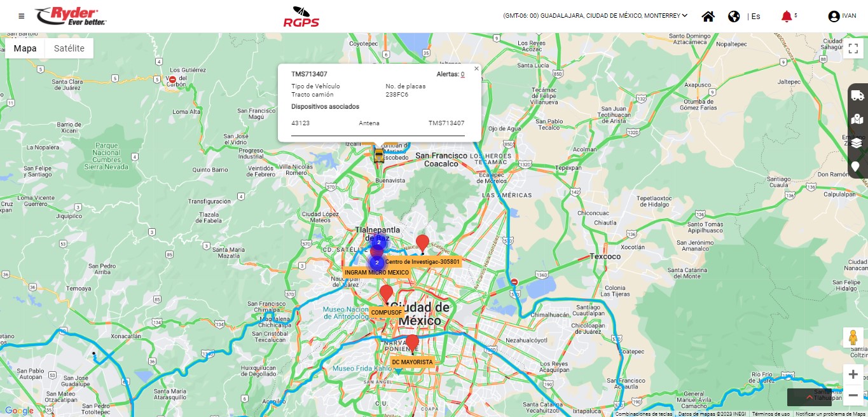
Task: Click the Street View pegman
Action: [853, 338]
